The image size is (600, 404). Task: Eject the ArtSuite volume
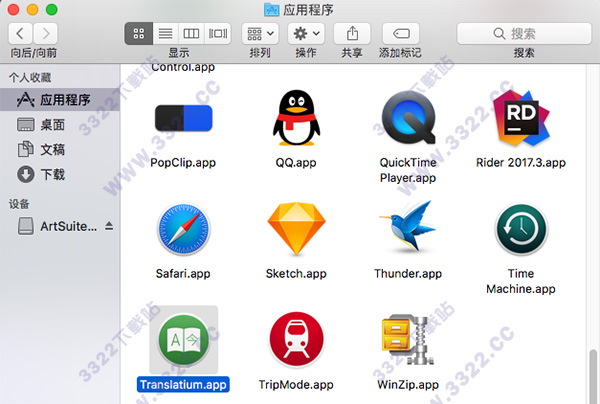point(109,226)
